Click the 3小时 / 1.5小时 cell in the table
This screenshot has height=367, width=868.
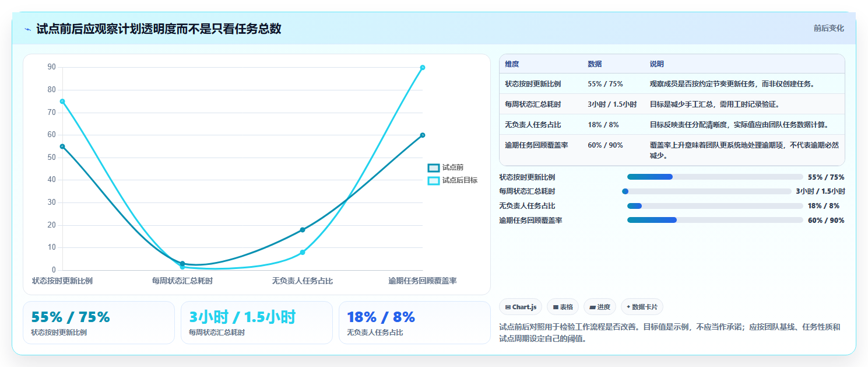(x=612, y=104)
